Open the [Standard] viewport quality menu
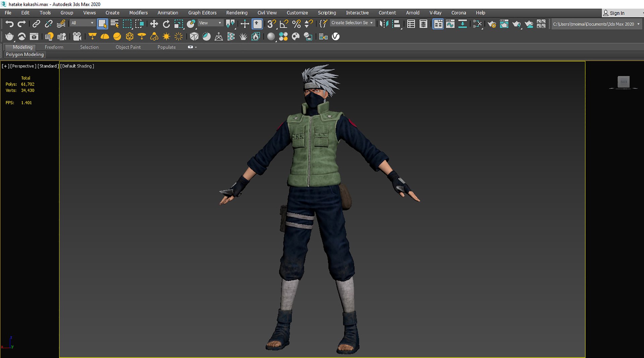 coord(48,66)
